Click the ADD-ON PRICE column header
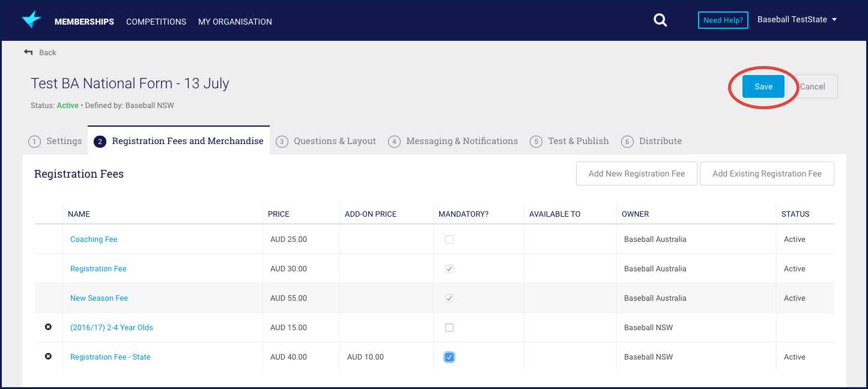Viewport: 868px width, 389px height. [x=371, y=214]
